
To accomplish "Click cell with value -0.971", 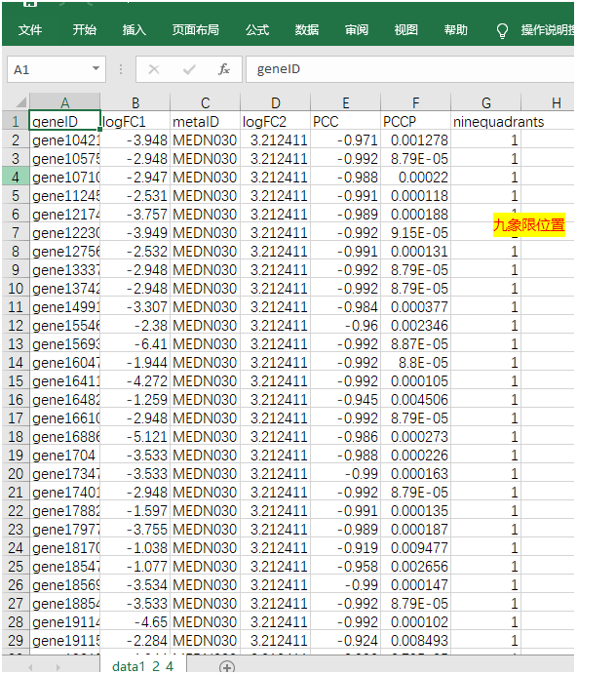I will coord(345,139).
